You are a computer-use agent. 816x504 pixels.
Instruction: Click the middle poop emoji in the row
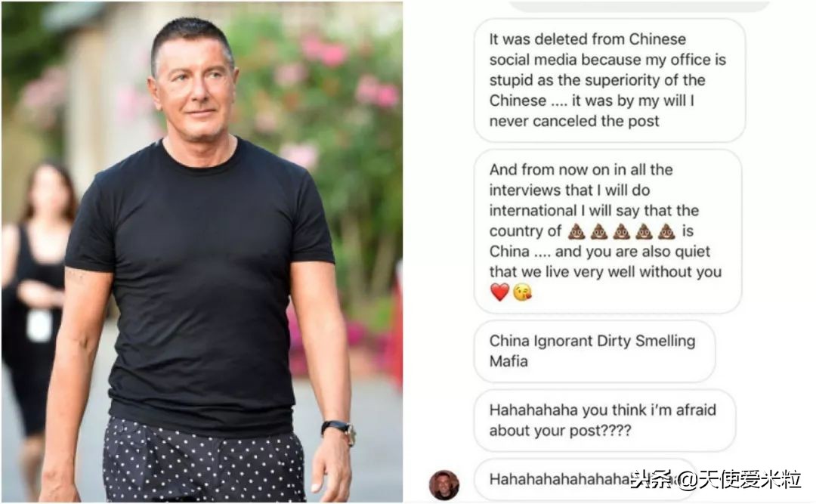(x=621, y=231)
